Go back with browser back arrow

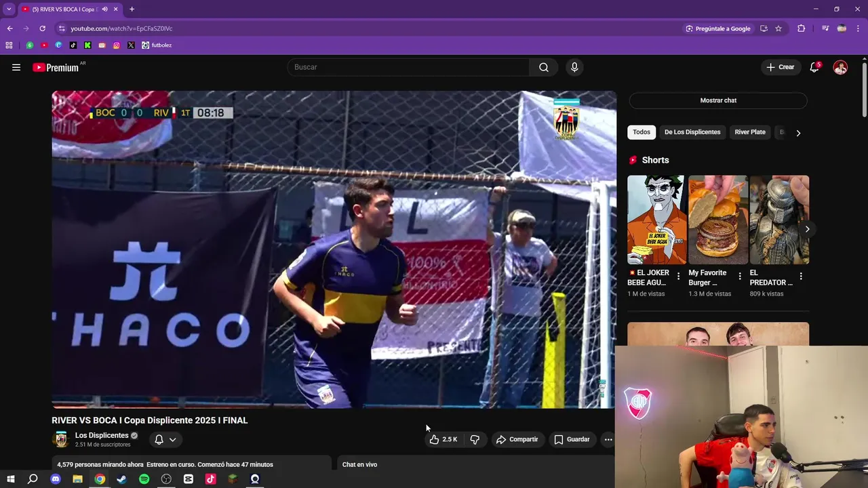pyautogui.click(x=9, y=28)
